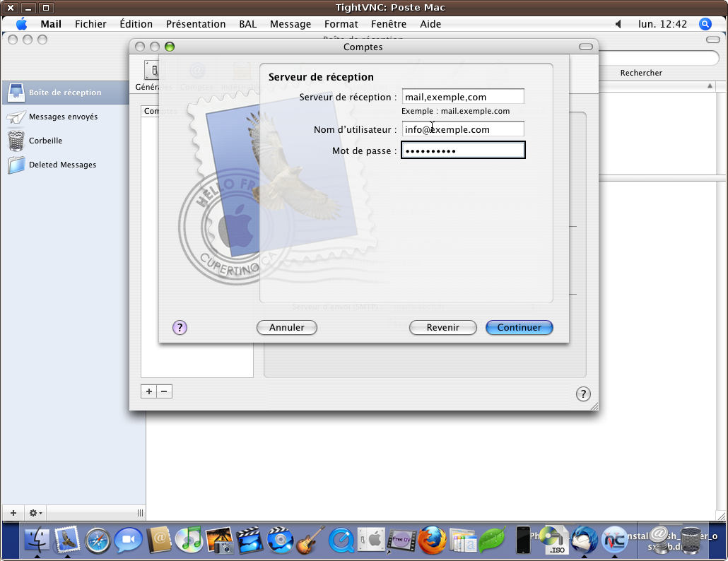Open the Trash in the Dock

point(691,540)
